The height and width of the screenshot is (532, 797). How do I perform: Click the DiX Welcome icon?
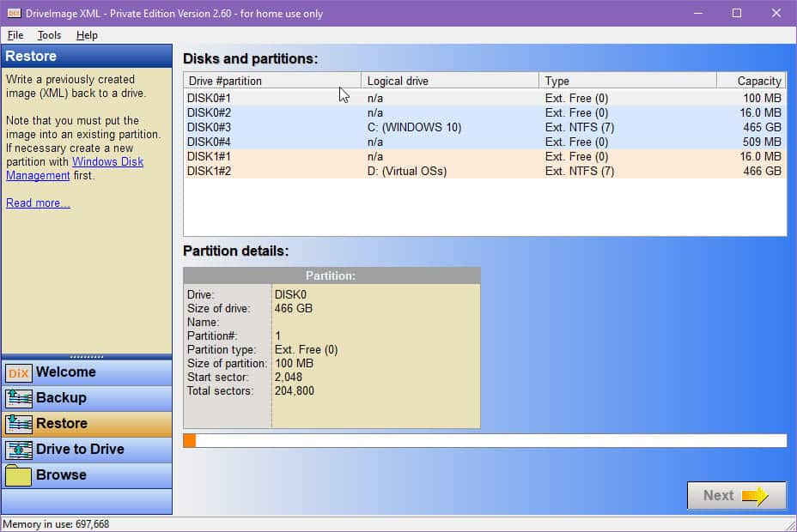pos(19,373)
